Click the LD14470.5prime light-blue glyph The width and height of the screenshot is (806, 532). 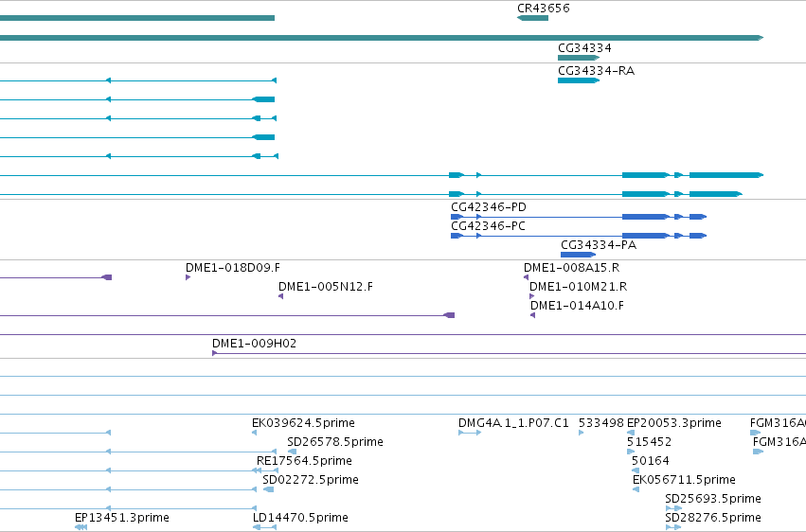(264, 527)
